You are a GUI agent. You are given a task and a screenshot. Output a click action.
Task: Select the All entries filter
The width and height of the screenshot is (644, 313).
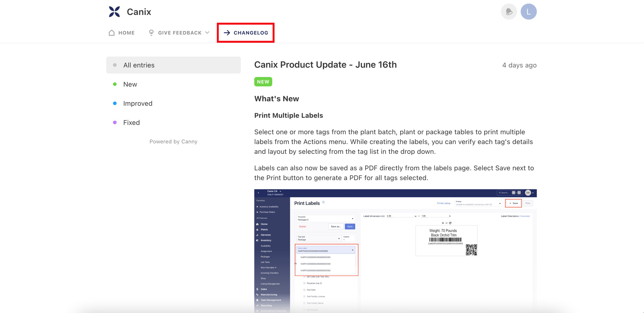click(173, 65)
